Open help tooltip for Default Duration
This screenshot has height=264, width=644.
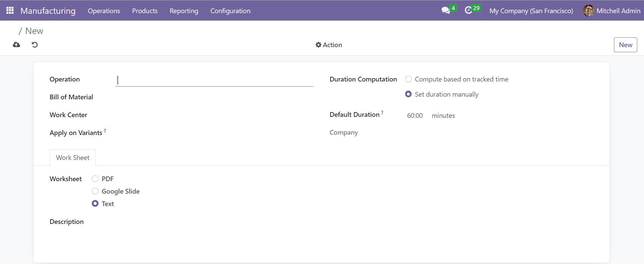click(x=382, y=112)
